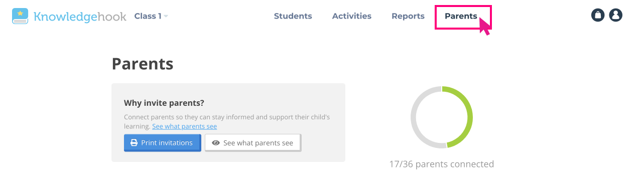Open the Reports tab
This screenshot has height=182, width=644.
408,16
